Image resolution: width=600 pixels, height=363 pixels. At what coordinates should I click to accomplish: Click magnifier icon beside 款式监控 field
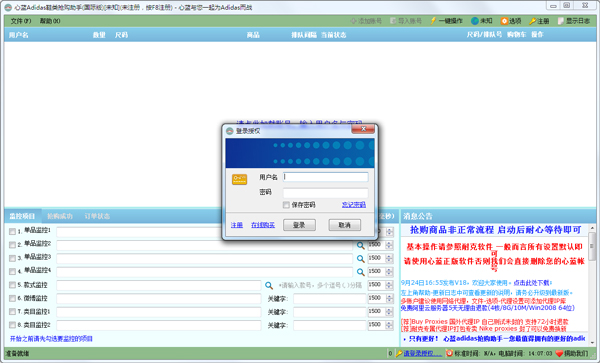pos(269,285)
